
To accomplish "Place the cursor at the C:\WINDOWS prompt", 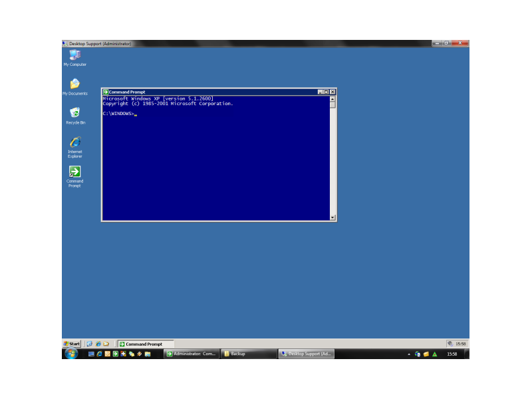I will coord(135,113).
